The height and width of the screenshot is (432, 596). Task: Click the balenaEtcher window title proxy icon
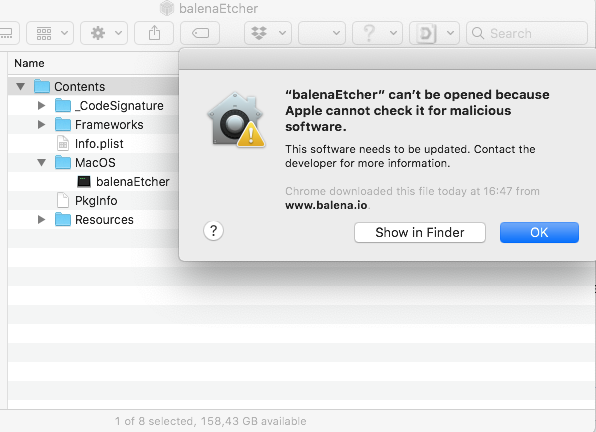click(166, 8)
